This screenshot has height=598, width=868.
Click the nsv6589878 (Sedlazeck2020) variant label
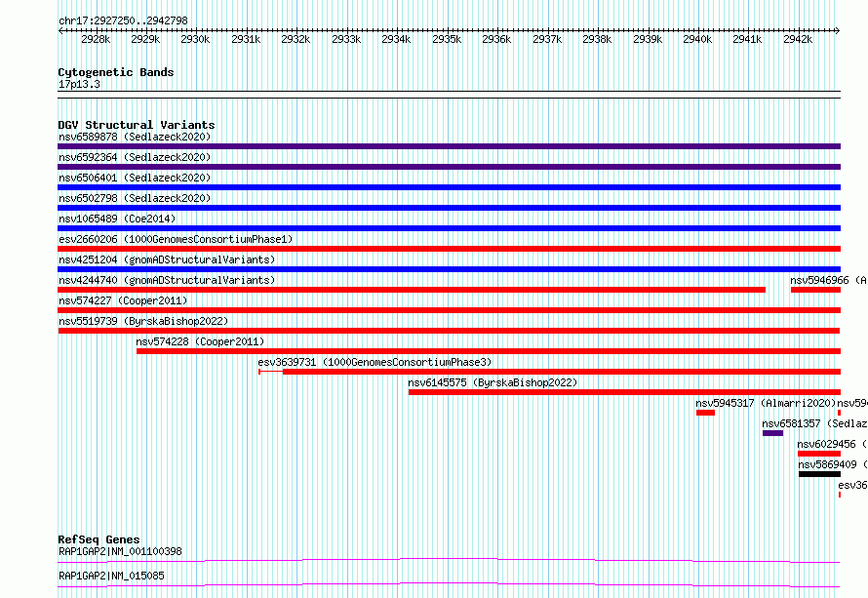[x=135, y=137]
